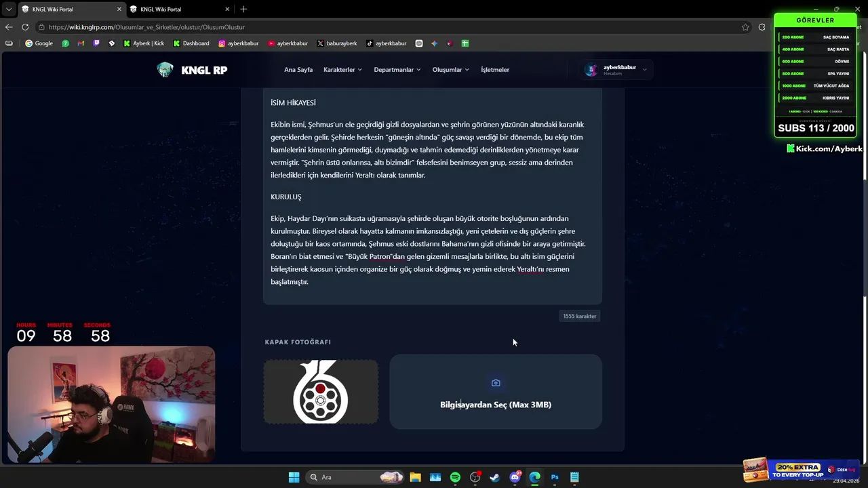Screen dimensions: 868x488
Task: Open Spotify from the taskbar
Action: point(455,477)
